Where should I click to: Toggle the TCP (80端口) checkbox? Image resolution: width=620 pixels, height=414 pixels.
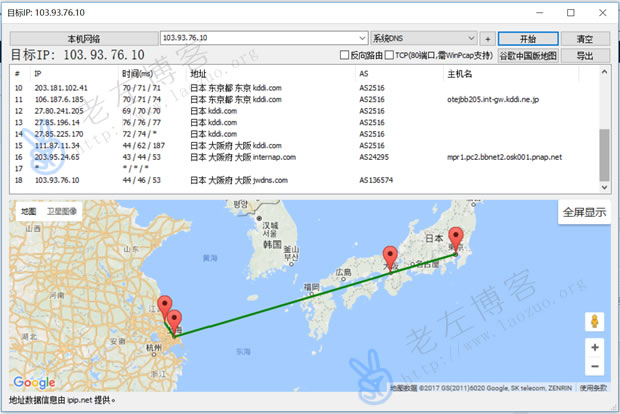389,55
